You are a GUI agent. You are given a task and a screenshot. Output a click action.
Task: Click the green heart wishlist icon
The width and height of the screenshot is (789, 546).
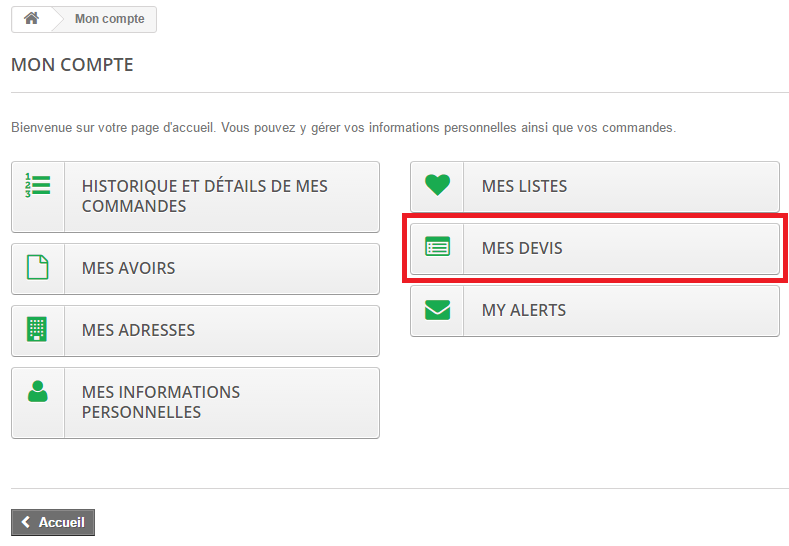[437, 185]
